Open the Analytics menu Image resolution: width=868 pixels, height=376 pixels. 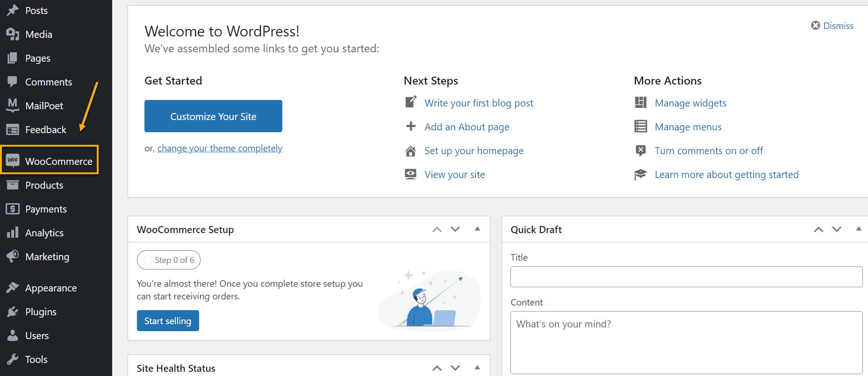44,233
